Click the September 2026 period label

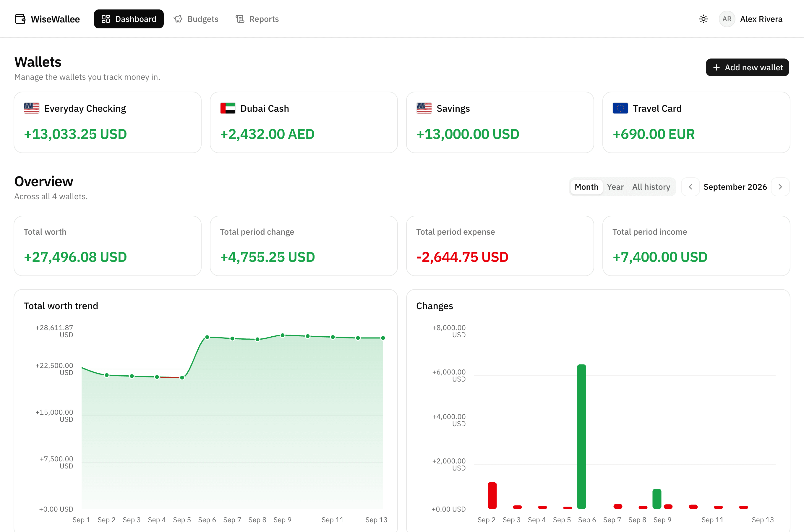(x=735, y=187)
